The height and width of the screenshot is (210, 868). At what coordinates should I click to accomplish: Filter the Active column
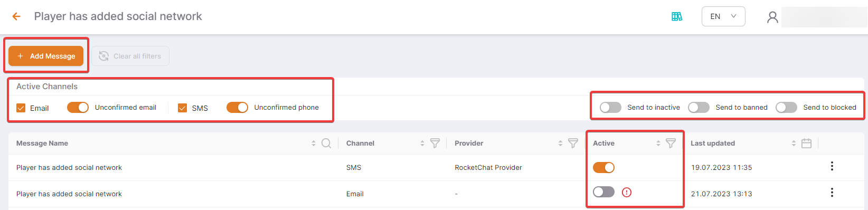tap(671, 143)
